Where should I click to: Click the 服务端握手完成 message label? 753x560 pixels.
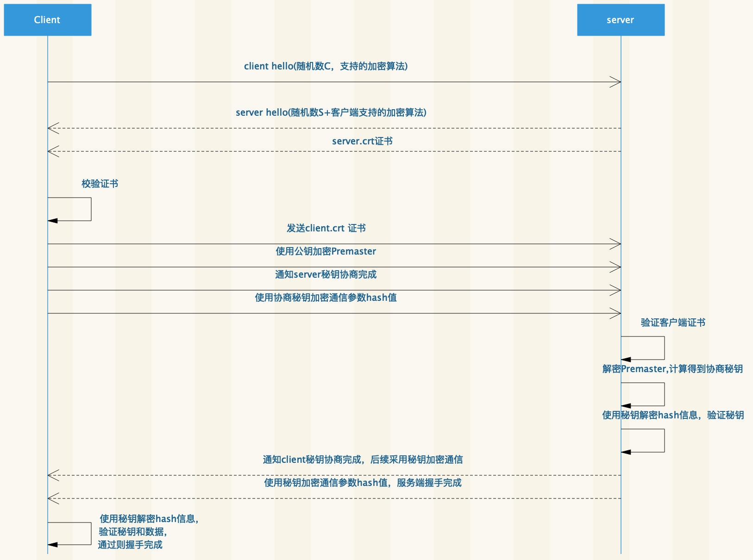pos(428,483)
